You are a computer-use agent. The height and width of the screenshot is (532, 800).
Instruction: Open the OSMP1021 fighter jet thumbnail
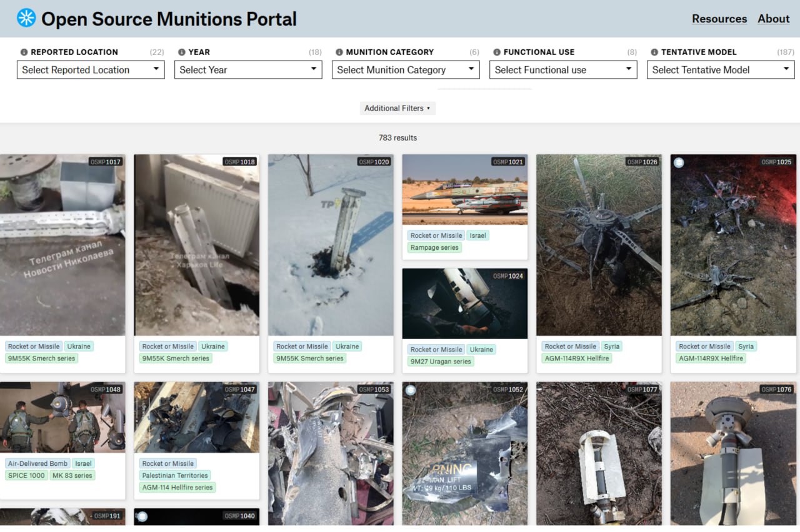(464, 189)
